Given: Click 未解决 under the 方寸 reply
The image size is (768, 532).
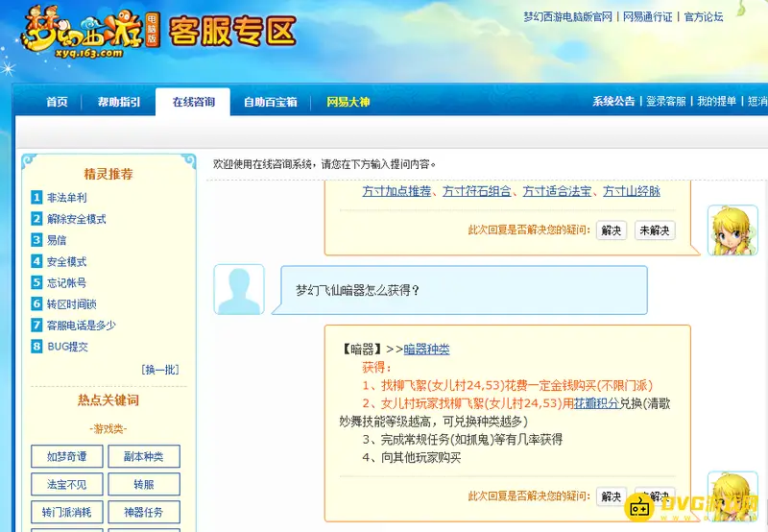Looking at the screenshot, I should 655,230.
